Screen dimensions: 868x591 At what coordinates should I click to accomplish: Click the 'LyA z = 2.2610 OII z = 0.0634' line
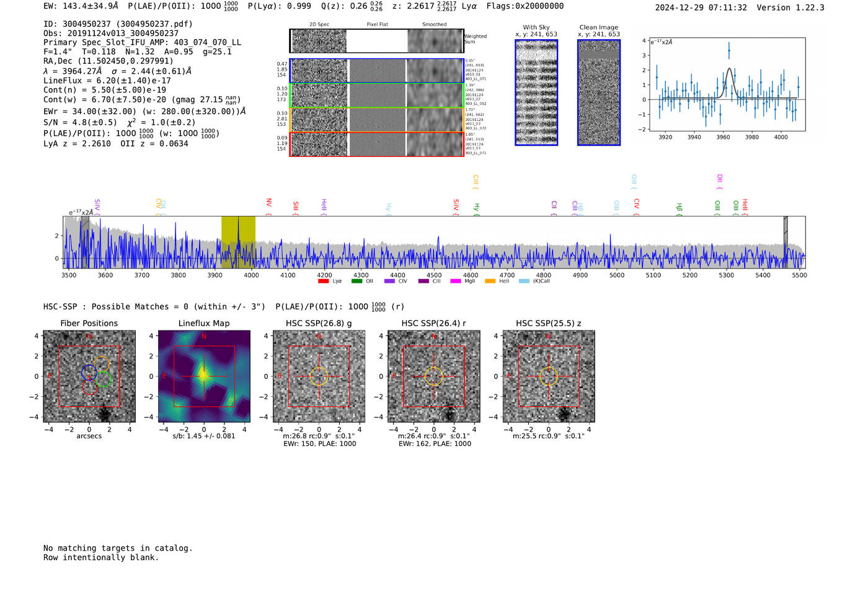[x=116, y=143]
